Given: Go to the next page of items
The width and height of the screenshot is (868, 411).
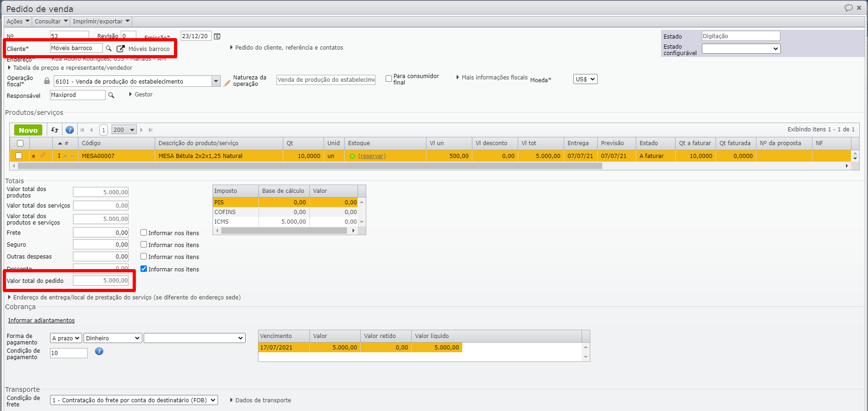Looking at the screenshot, I should tap(141, 130).
